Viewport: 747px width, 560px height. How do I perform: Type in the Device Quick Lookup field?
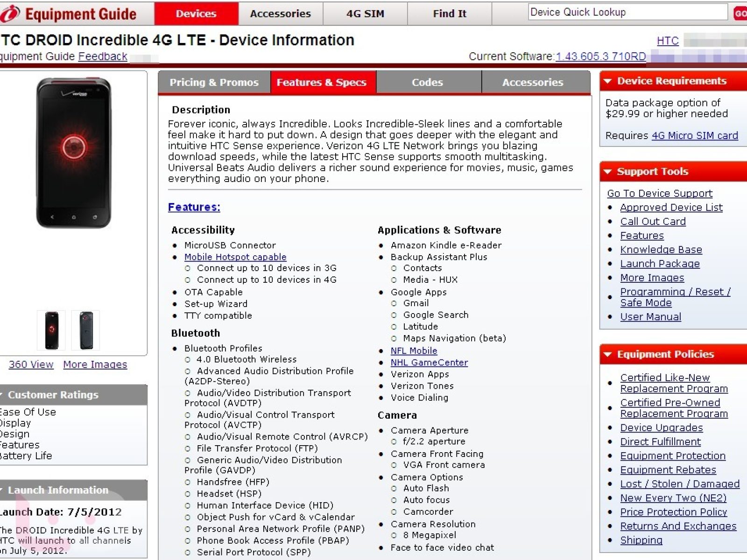[x=627, y=13]
